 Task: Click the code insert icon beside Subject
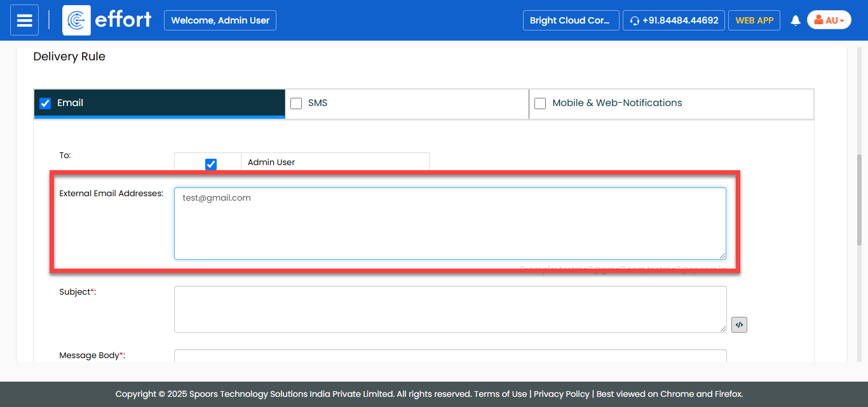(x=739, y=325)
